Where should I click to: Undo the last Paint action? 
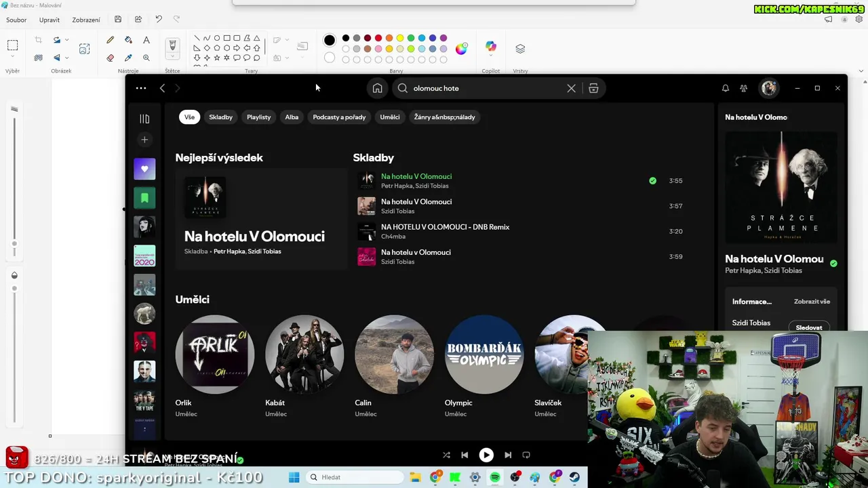159,20
